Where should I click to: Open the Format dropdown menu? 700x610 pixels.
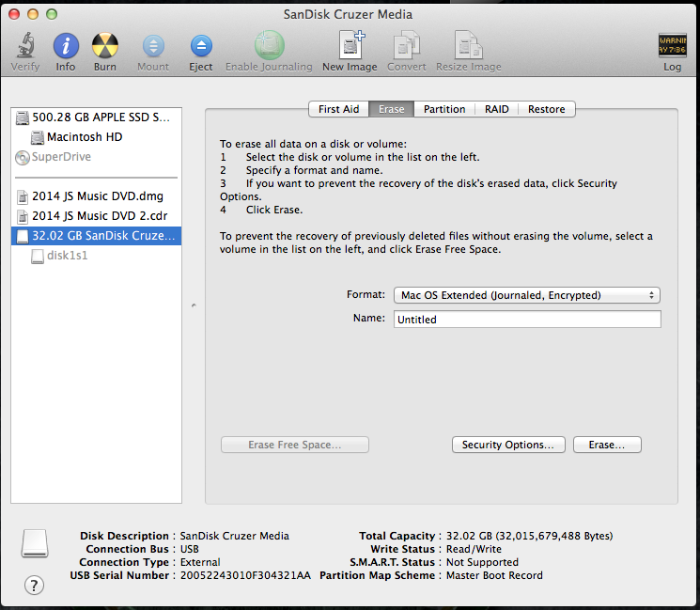point(527,295)
